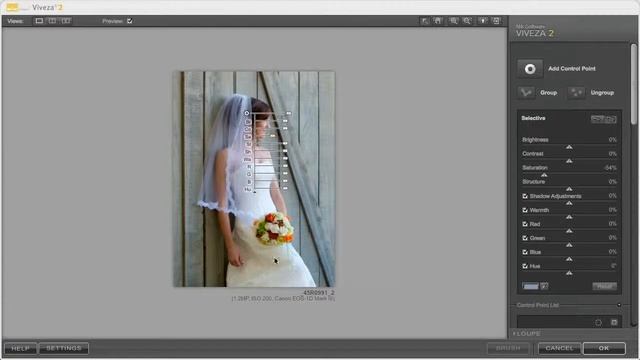Image resolution: width=640 pixels, height=360 pixels.
Task: Click the second magnifier zoom icon in toolbar
Action: pyautogui.click(x=467, y=21)
